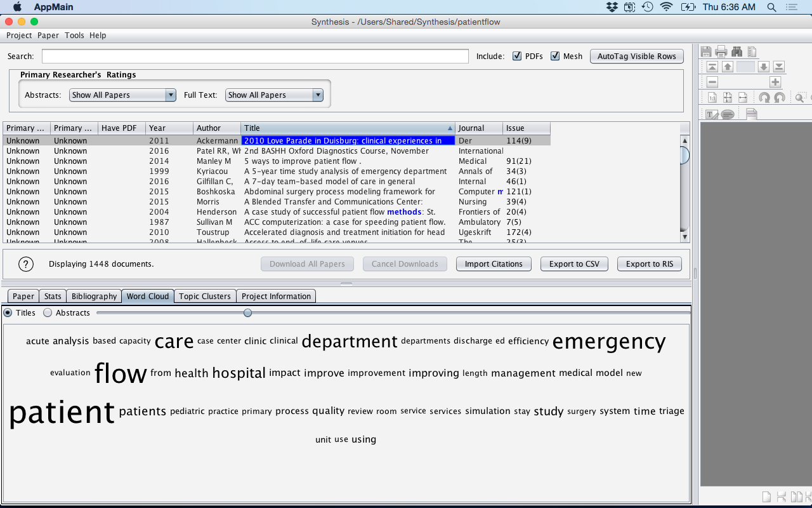This screenshot has height=508, width=812.
Task: Click the zoom in plus button
Action: (775, 82)
